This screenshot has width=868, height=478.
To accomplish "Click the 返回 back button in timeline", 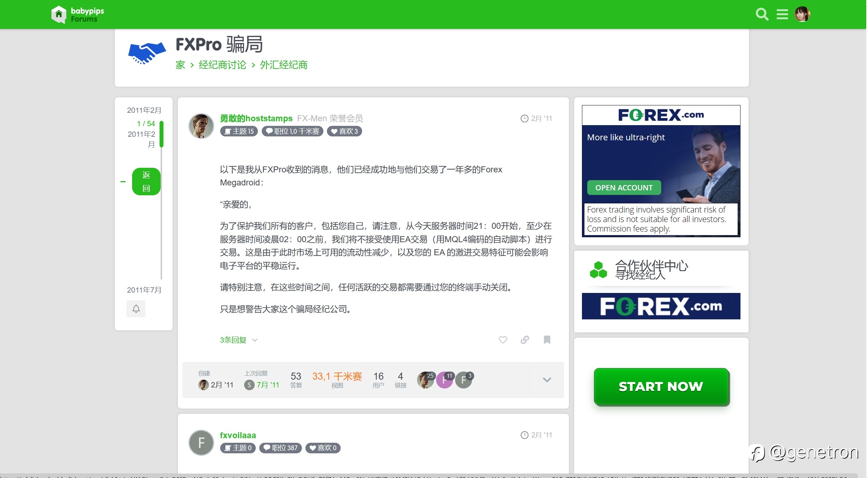I will (146, 182).
